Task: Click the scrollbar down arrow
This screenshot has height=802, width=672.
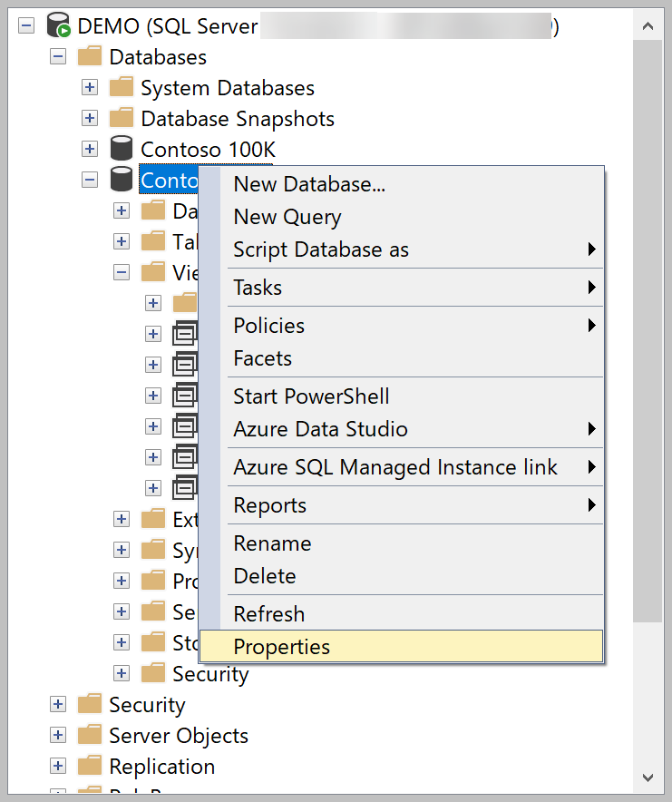Action: click(x=648, y=778)
